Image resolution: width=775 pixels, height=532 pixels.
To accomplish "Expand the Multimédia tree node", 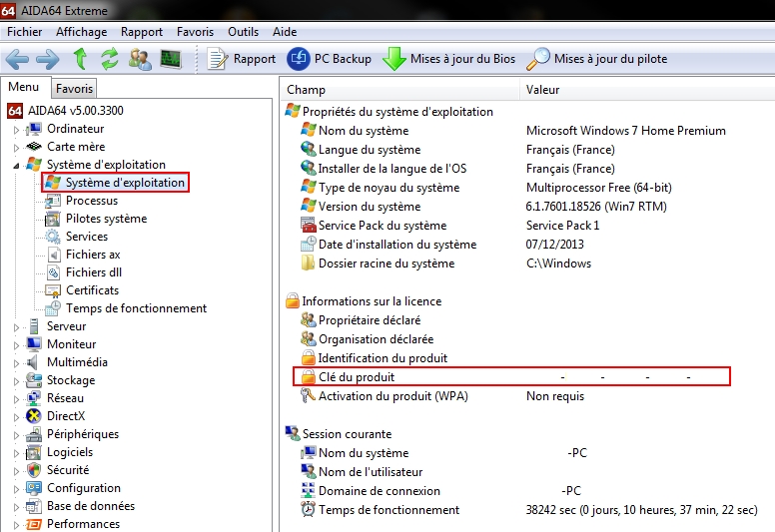I will click(16, 363).
